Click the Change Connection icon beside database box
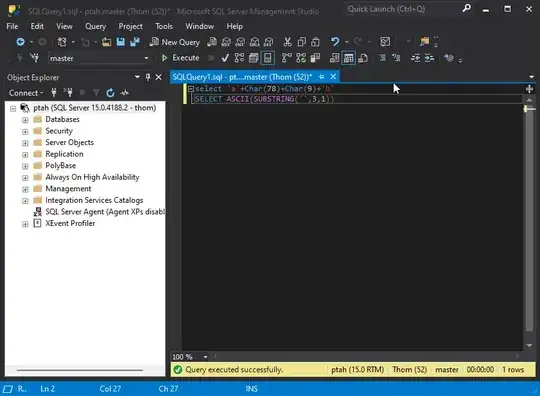 pos(35,58)
